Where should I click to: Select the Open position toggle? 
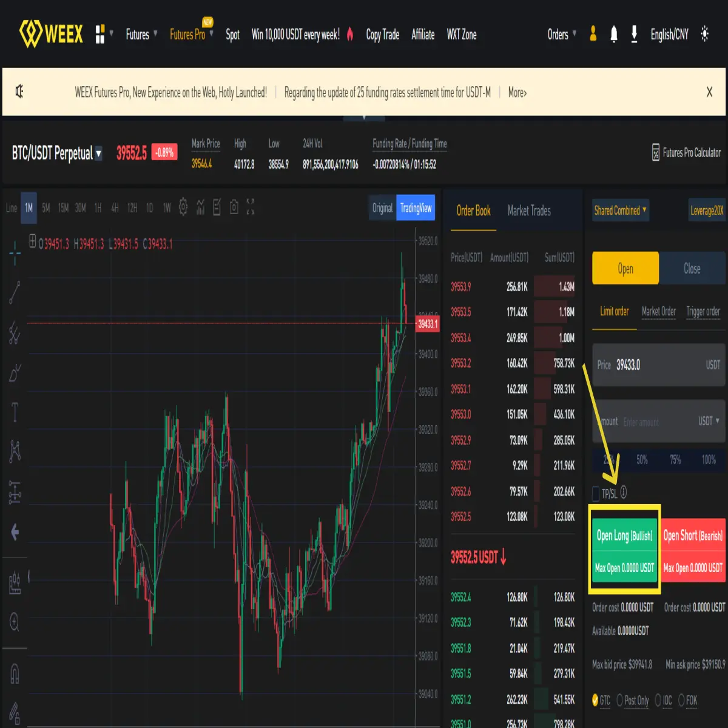click(x=625, y=269)
